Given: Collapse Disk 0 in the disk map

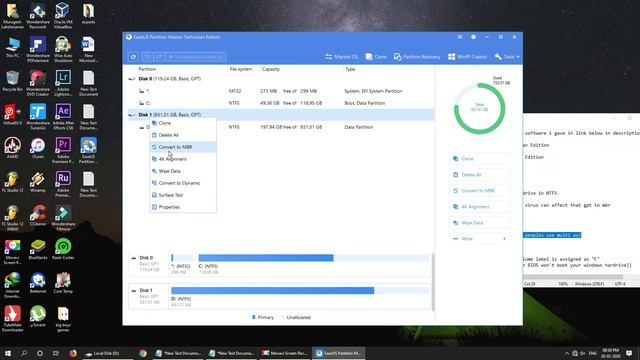Looking at the screenshot, I should point(133,258).
